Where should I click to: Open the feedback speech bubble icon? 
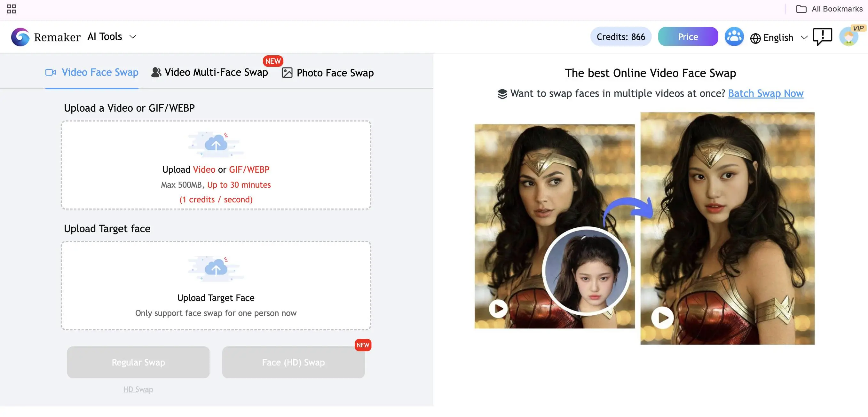pos(823,36)
